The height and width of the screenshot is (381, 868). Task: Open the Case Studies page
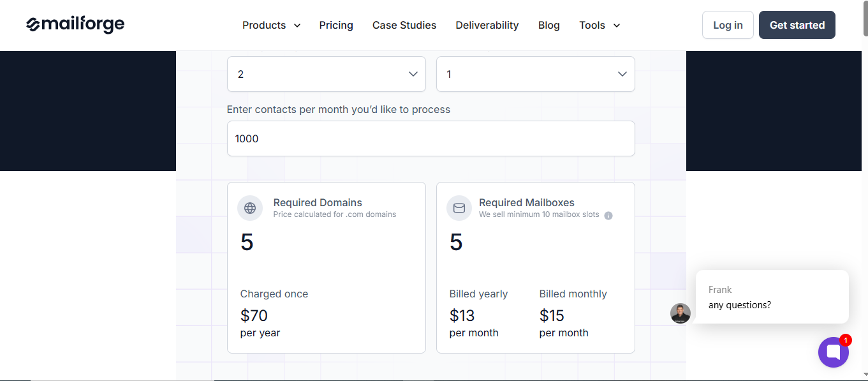click(x=404, y=25)
